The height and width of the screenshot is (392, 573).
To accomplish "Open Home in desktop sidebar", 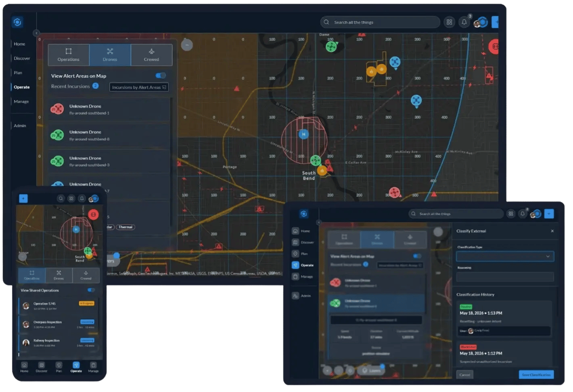I will [19, 44].
